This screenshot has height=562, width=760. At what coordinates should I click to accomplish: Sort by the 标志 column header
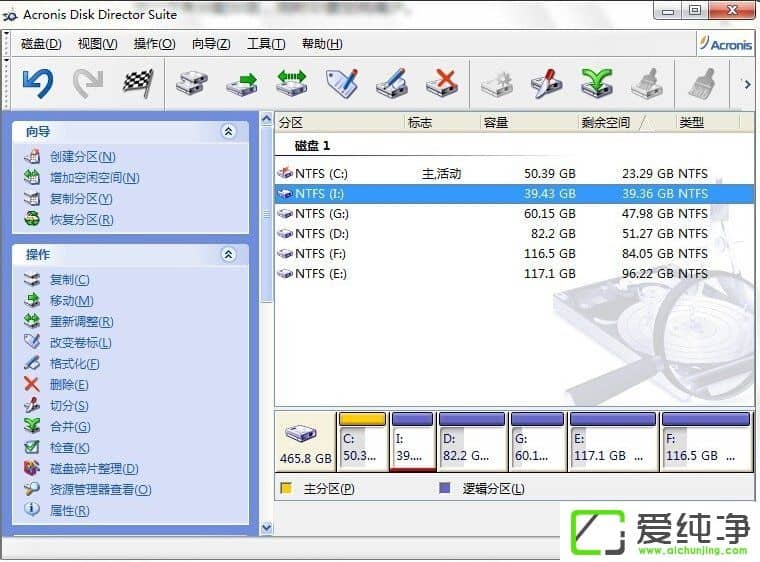tap(442, 123)
